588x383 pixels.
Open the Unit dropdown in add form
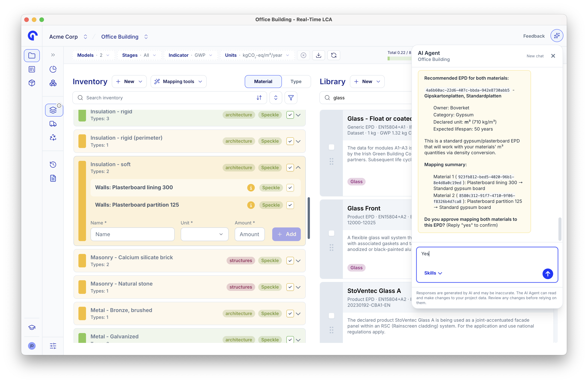(x=204, y=234)
